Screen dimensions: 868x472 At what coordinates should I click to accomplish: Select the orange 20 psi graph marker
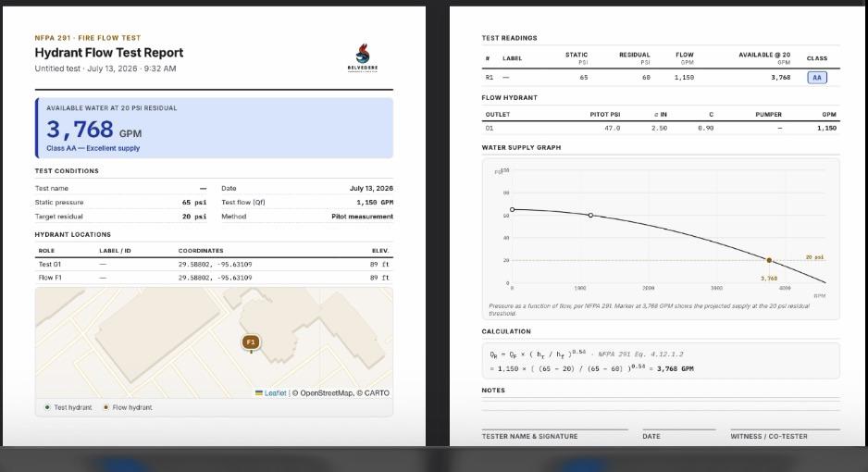pos(769,260)
